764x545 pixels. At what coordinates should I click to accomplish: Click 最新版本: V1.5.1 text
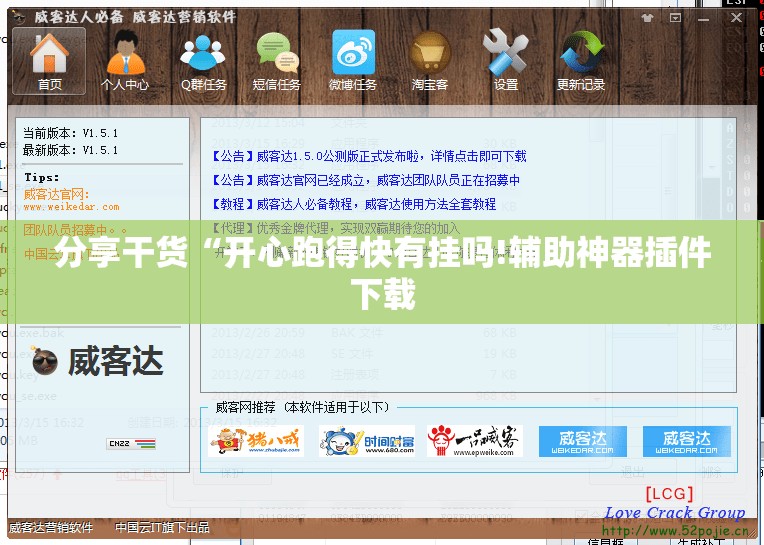[71, 150]
